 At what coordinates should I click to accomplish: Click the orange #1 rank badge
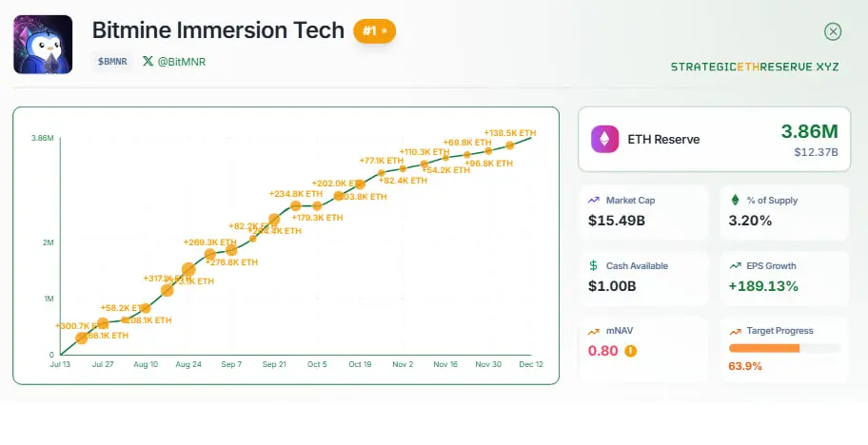click(374, 31)
